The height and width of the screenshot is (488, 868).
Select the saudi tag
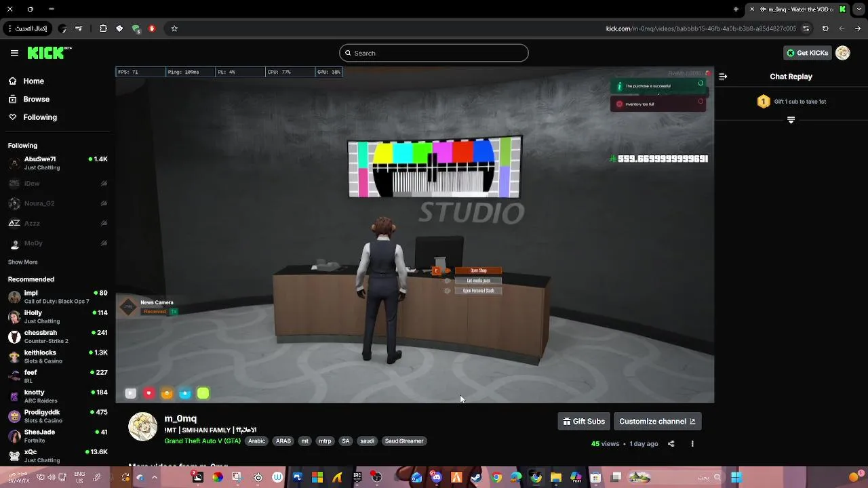tap(367, 441)
